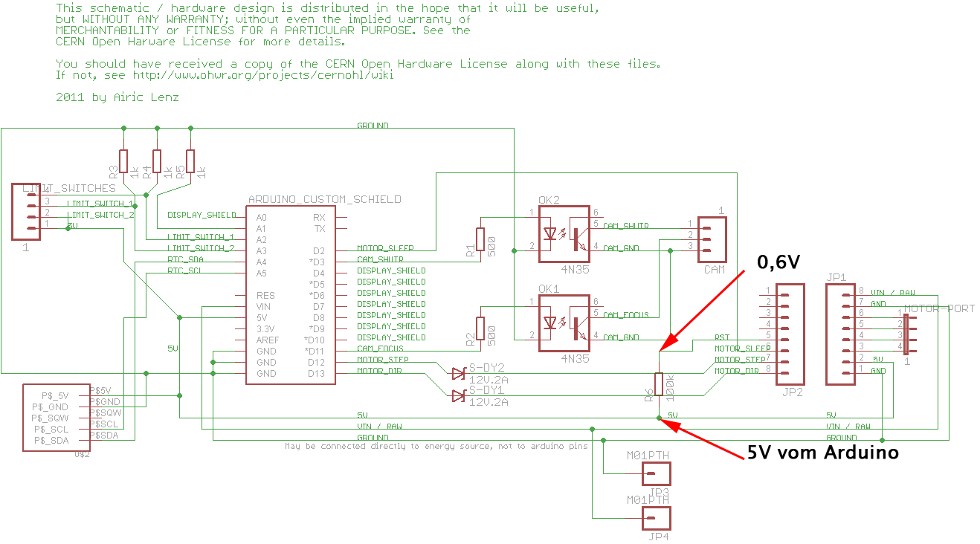The image size is (980, 544).
Task: Open the ohwr.org cernohl wiki URL
Action: pos(262,75)
